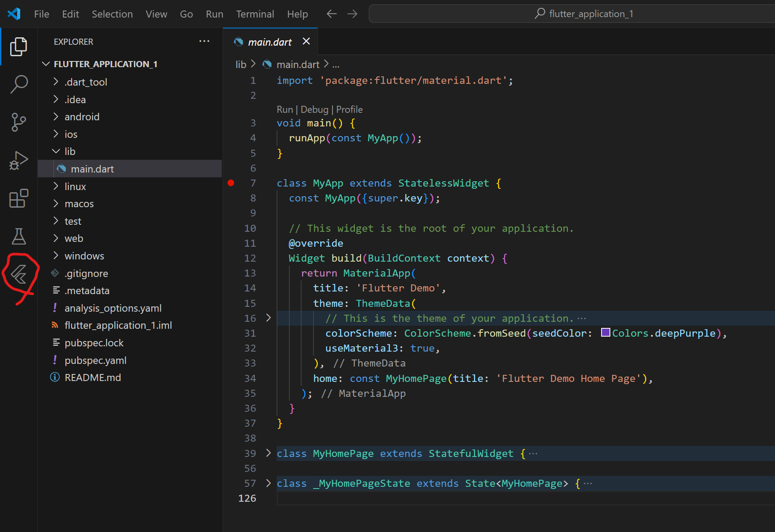Open Explorer more actions ellipsis
This screenshot has height=532, width=775.
[204, 41]
